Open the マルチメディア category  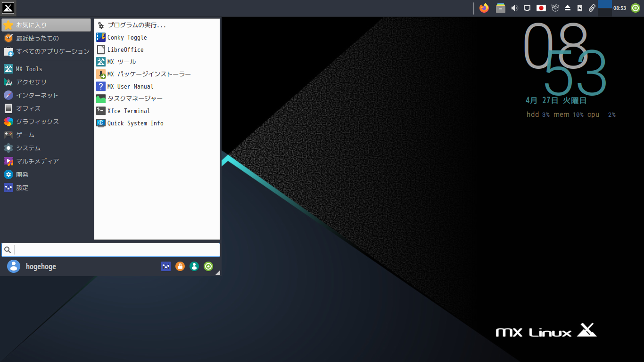pos(46,161)
